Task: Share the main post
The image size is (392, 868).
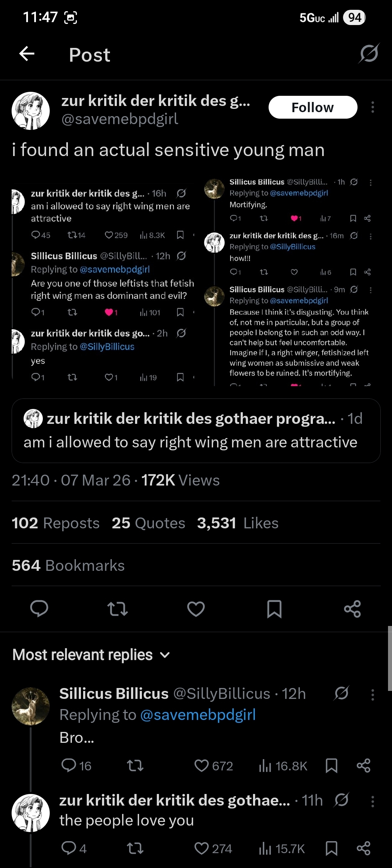Action: [352, 609]
